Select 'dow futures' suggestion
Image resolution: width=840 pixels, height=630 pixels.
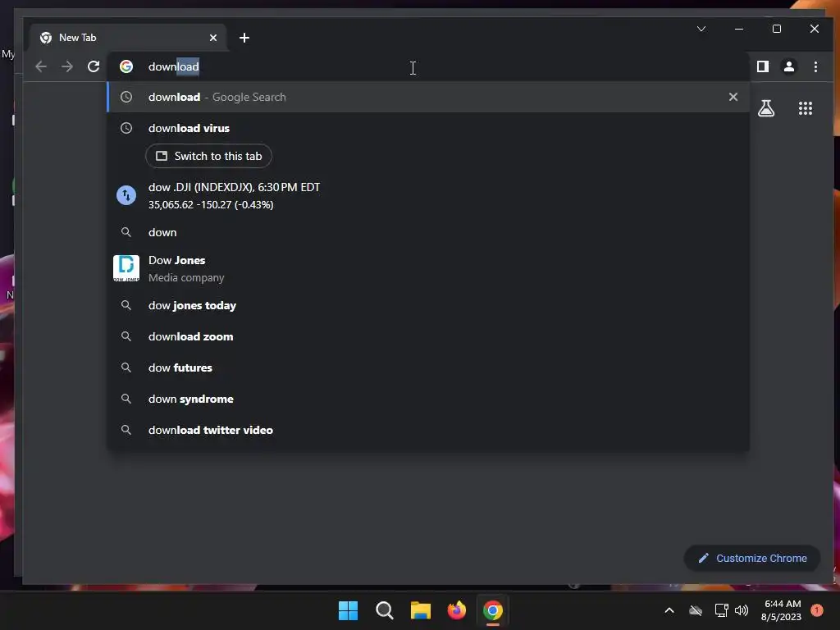(428, 367)
